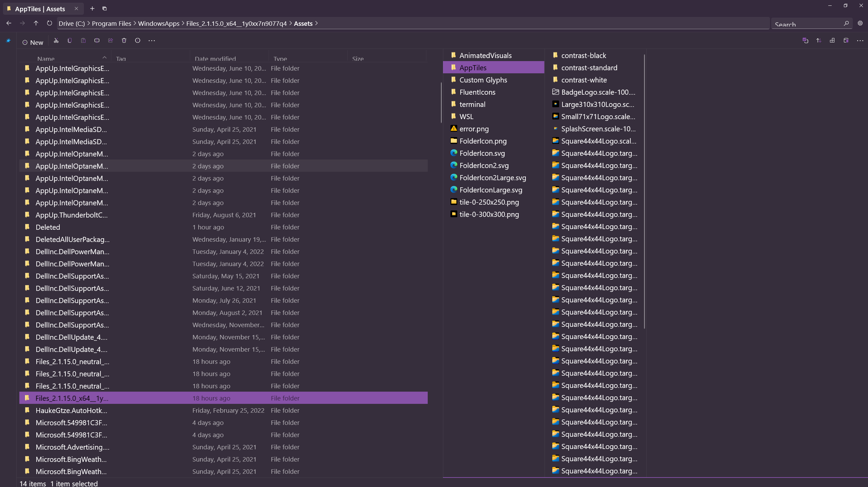Open the Assets breadcrumb chevron
Screen dimensions: 868x487
[317, 23]
